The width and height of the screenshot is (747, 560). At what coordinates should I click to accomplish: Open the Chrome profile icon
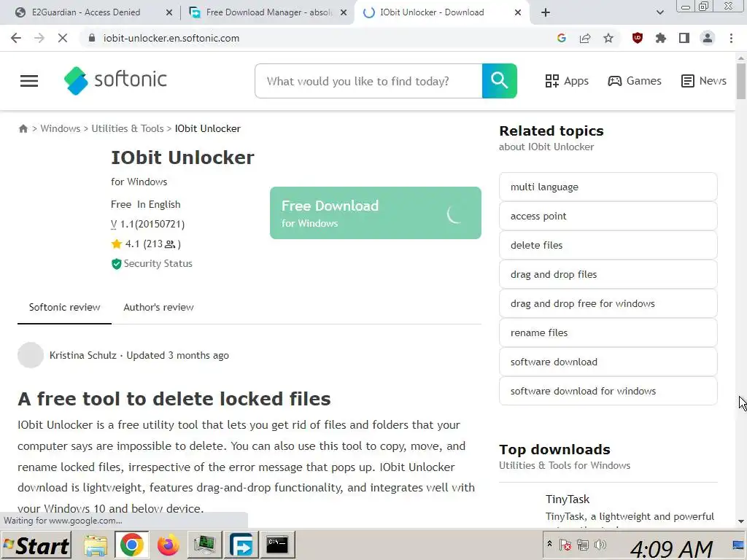pos(708,38)
